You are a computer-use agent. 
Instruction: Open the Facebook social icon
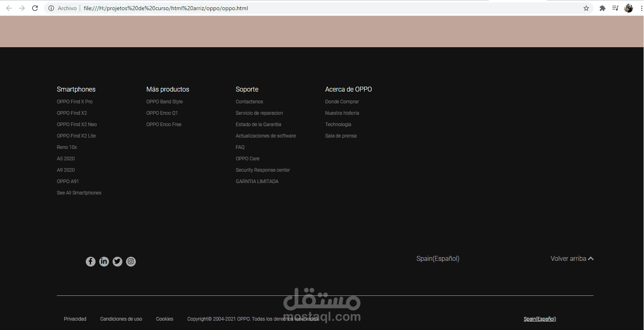[91, 261]
